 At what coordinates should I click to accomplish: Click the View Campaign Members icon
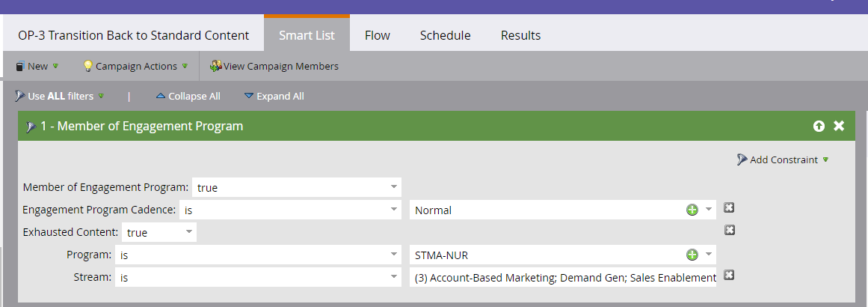tap(216, 66)
